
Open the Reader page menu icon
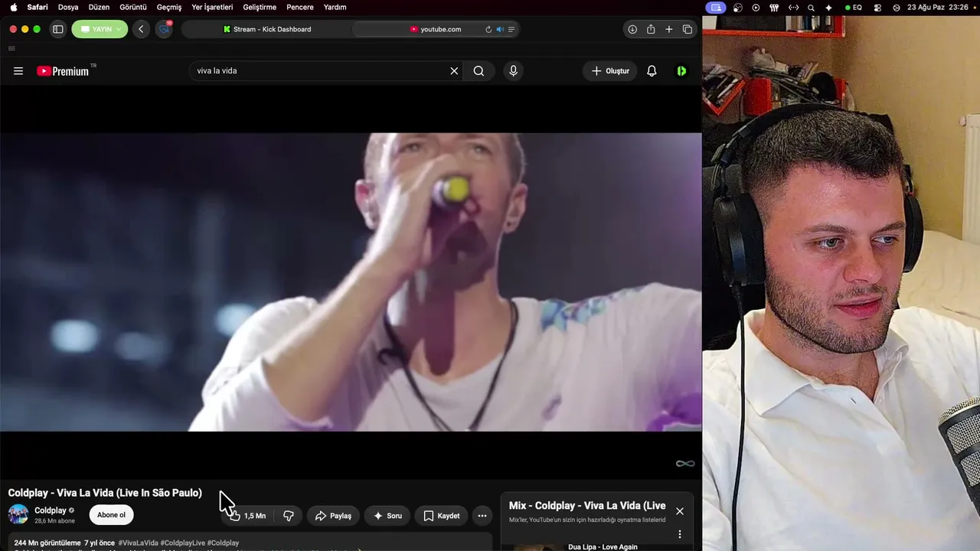[x=511, y=29]
